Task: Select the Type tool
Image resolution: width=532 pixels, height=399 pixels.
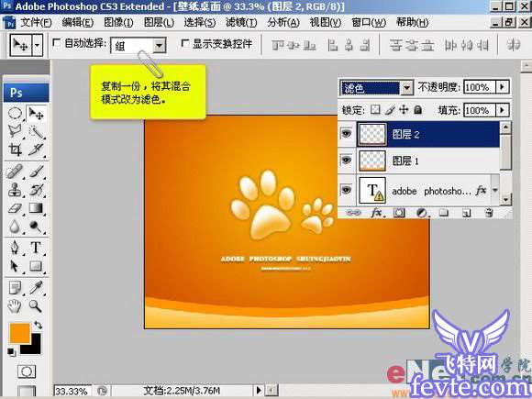Action: (x=36, y=248)
